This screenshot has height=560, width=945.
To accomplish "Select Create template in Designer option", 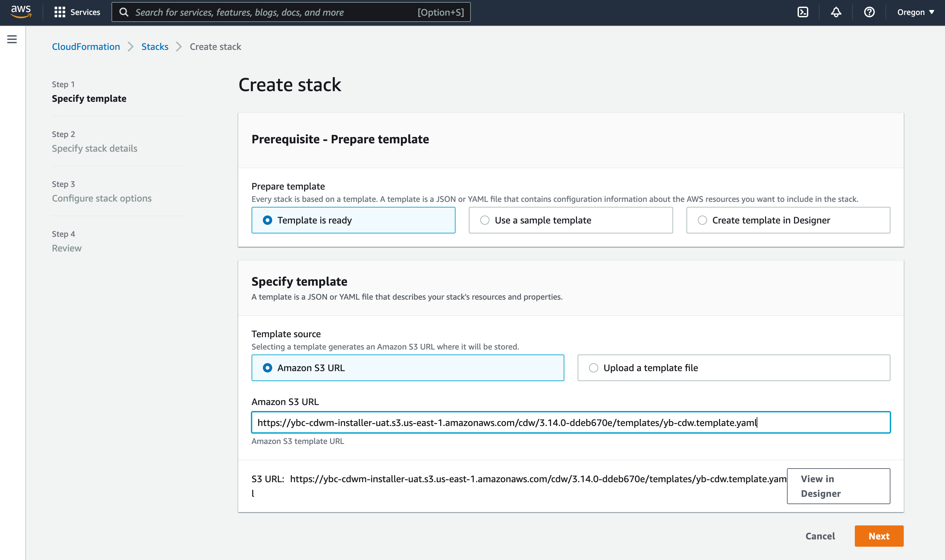I will coord(788,220).
